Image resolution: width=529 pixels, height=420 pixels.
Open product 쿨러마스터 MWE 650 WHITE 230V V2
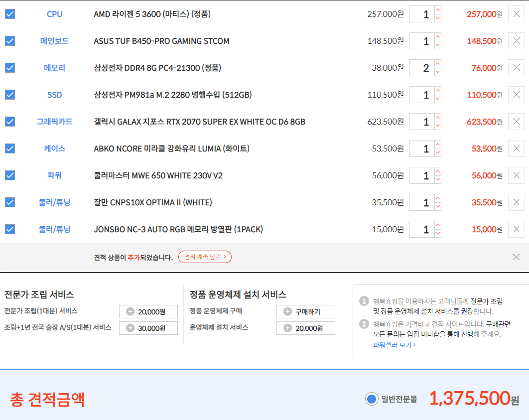(158, 175)
